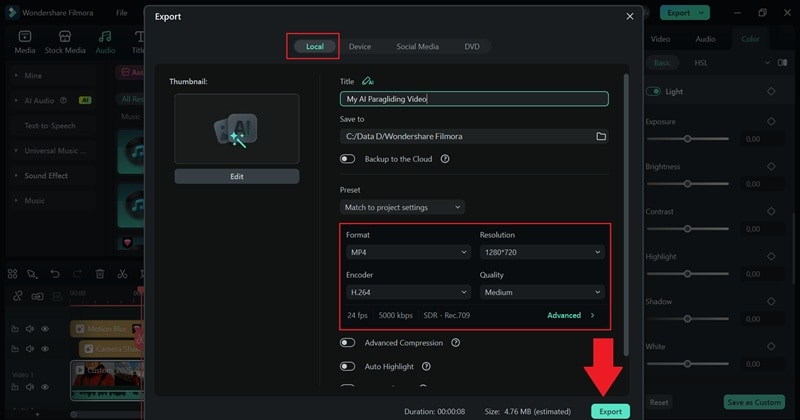Click Edit thumbnail button
Image resolution: width=800 pixels, height=420 pixels.
coord(237,176)
